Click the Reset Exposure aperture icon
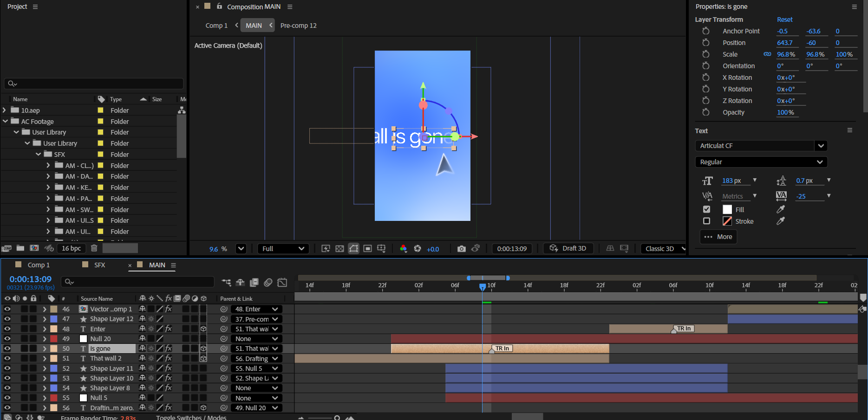 click(x=418, y=249)
